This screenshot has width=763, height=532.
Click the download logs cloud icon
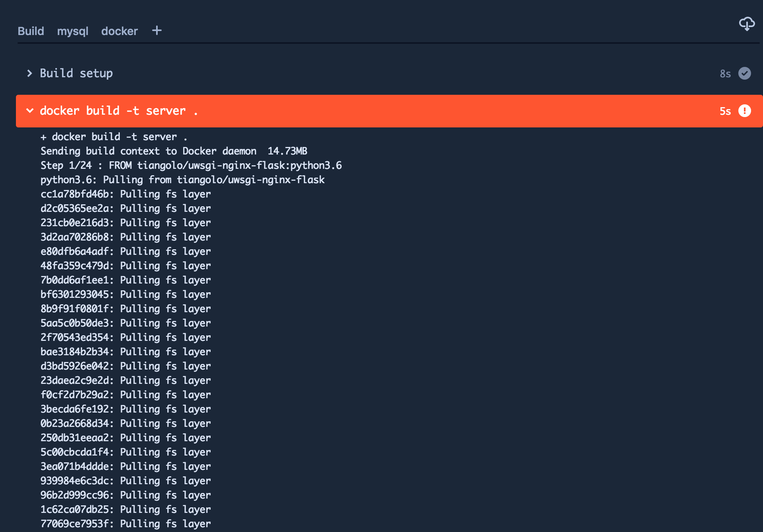tap(747, 24)
